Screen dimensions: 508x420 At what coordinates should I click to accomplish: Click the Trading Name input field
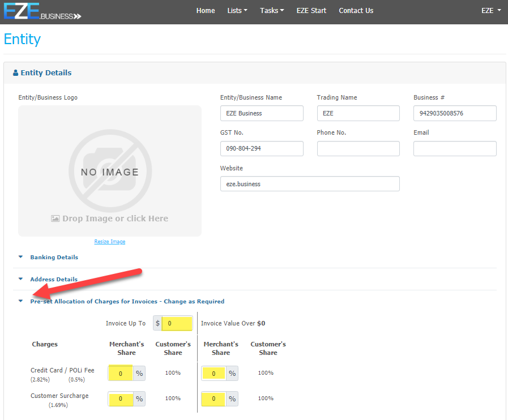click(x=358, y=113)
